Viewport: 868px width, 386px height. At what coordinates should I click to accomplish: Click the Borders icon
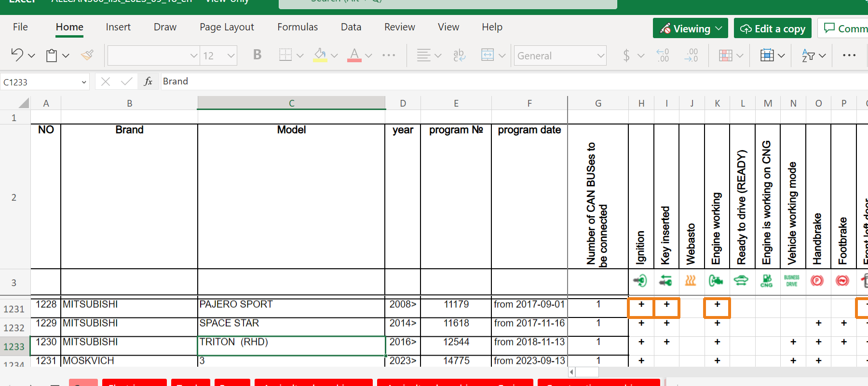point(285,55)
